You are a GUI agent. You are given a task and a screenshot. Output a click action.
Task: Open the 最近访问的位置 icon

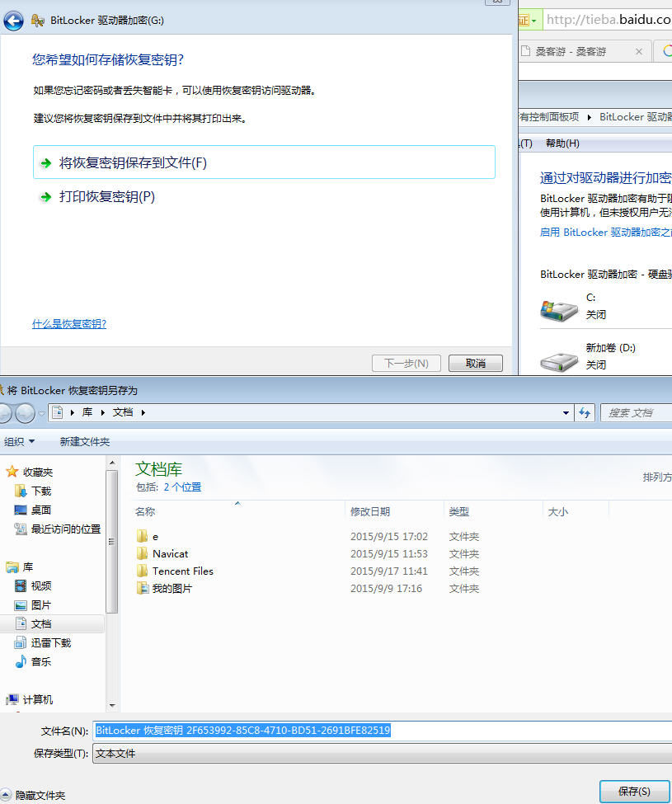[x=21, y=529]
